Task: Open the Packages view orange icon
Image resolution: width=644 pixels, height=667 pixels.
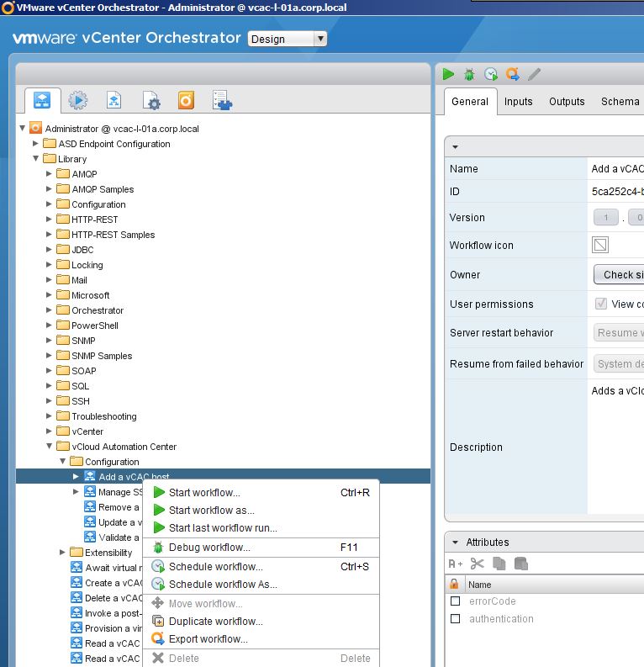Action: pyautogui.click(x=186, y=101)
